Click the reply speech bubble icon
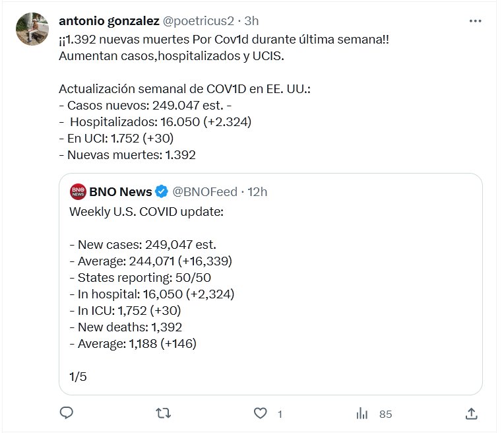 67,413
